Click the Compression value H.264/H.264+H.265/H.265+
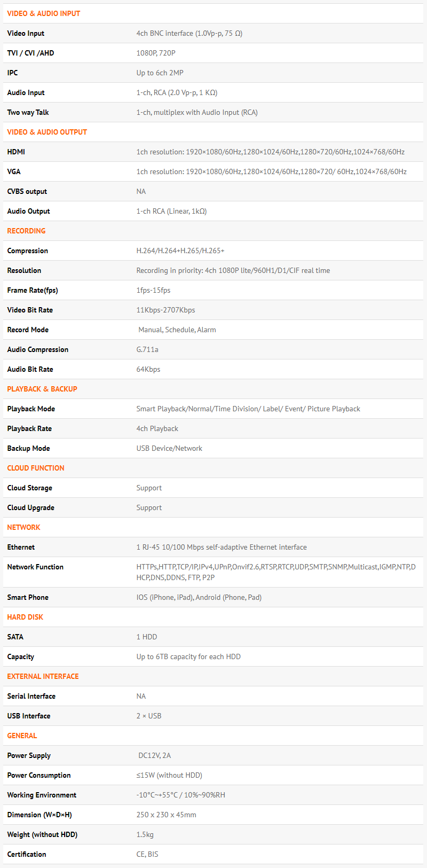Screen dimensions: 427x868 click(x=180, y=251)
